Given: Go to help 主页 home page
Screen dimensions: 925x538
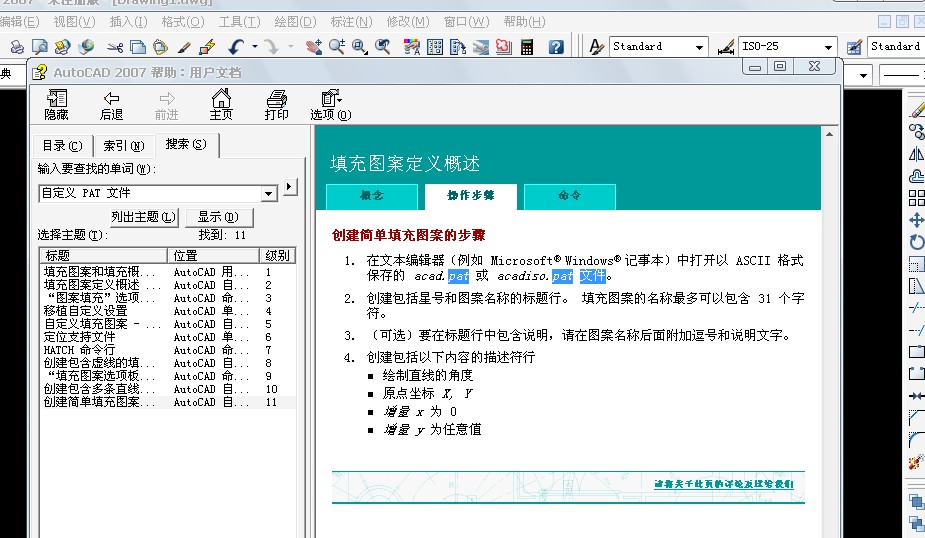Looking at the screenshot, I should click(x=221, y=106).
